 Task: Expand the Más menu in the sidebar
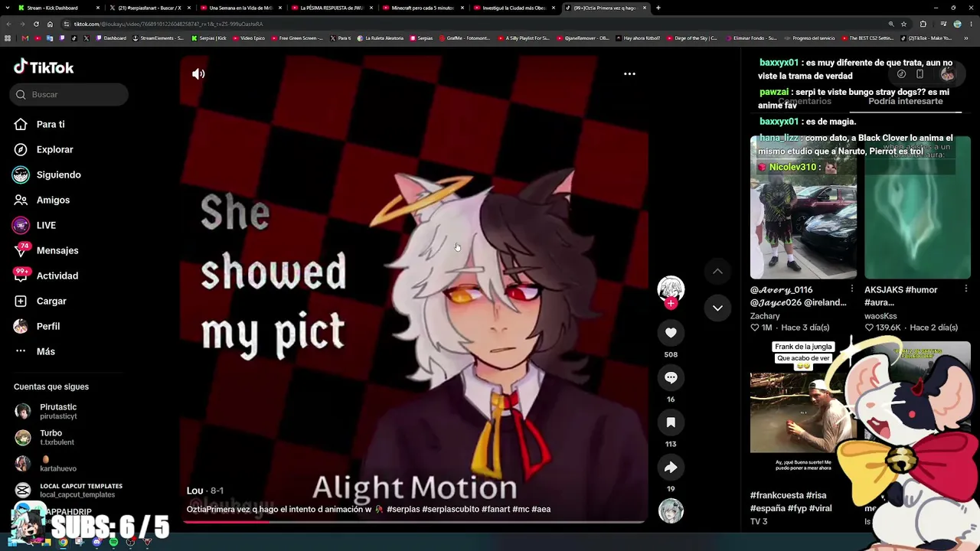click(46, 351)
